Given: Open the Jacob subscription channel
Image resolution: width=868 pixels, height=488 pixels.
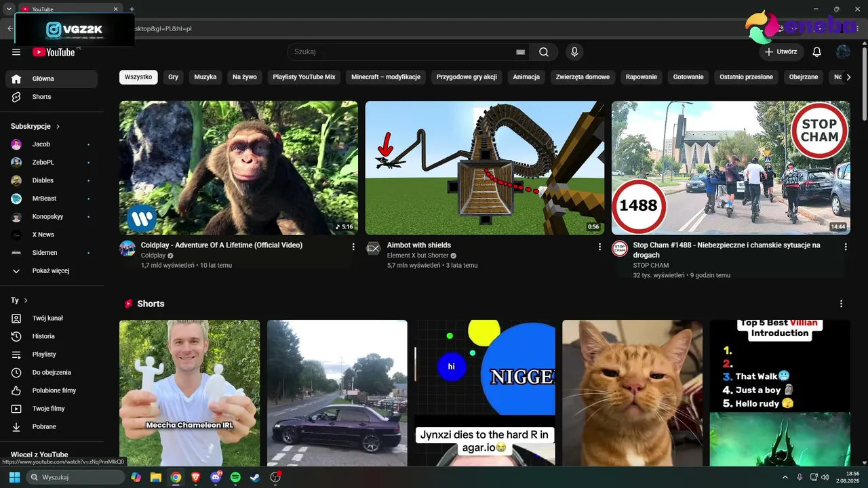Looking at the screenshot, I should coord(52,144).
